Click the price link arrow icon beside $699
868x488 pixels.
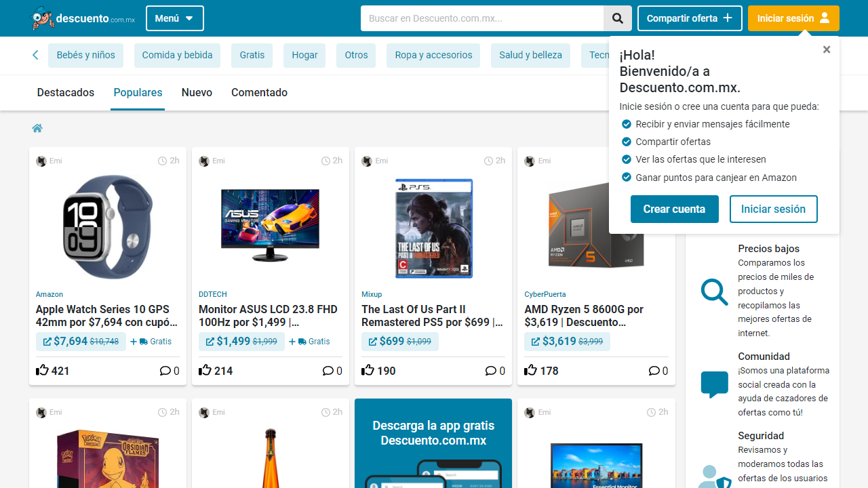[x=373, y=342]
